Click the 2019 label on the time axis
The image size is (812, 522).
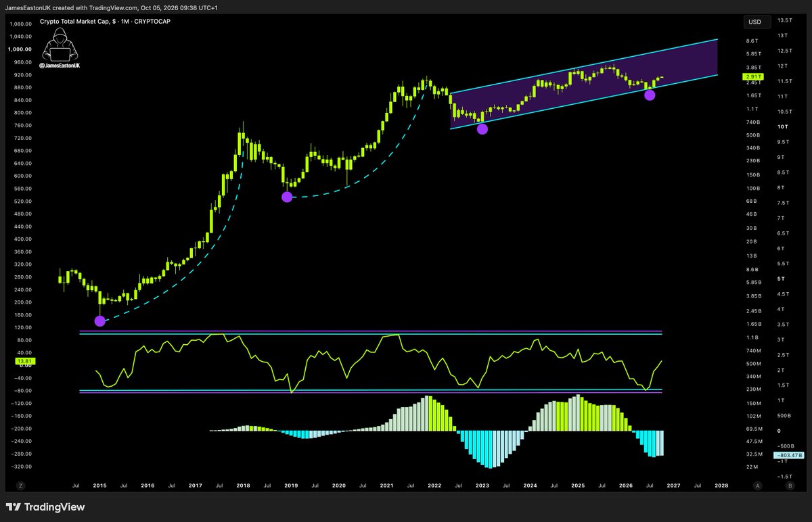[291, 485]
